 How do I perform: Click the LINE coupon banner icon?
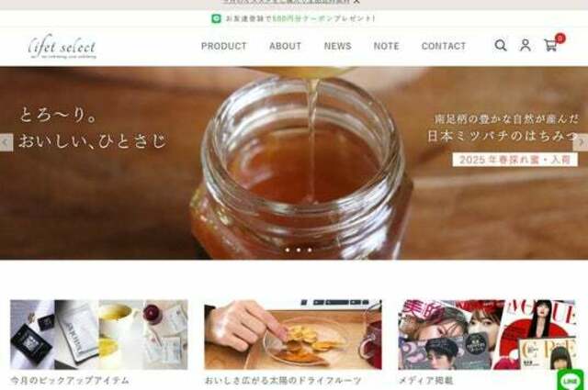coord(216,18)
